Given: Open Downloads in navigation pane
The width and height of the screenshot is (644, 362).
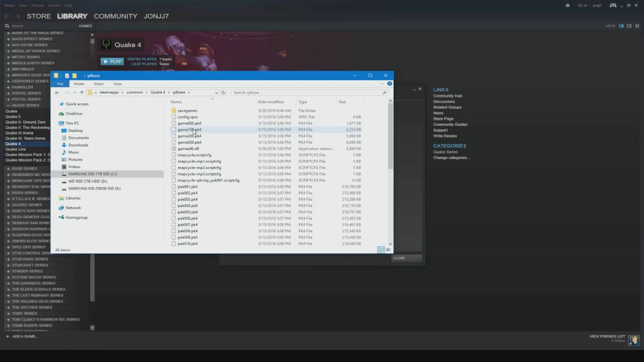Looking at the screenshot, I should (x=78, y=145).
